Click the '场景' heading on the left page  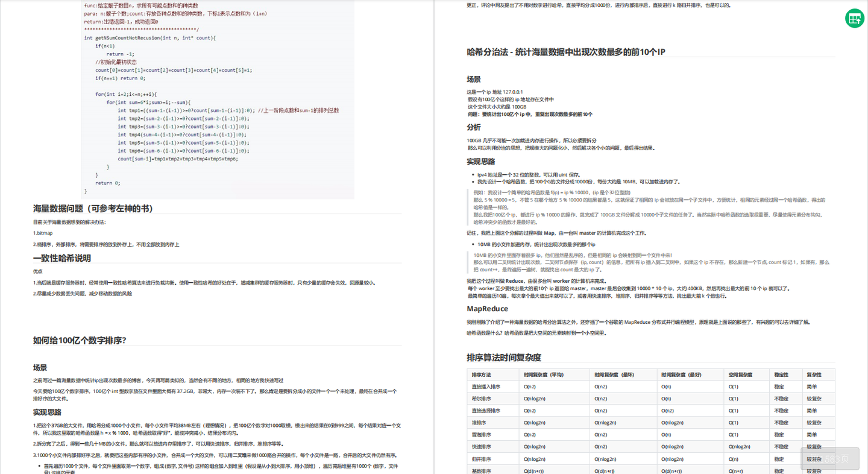(x=40, y=367)
